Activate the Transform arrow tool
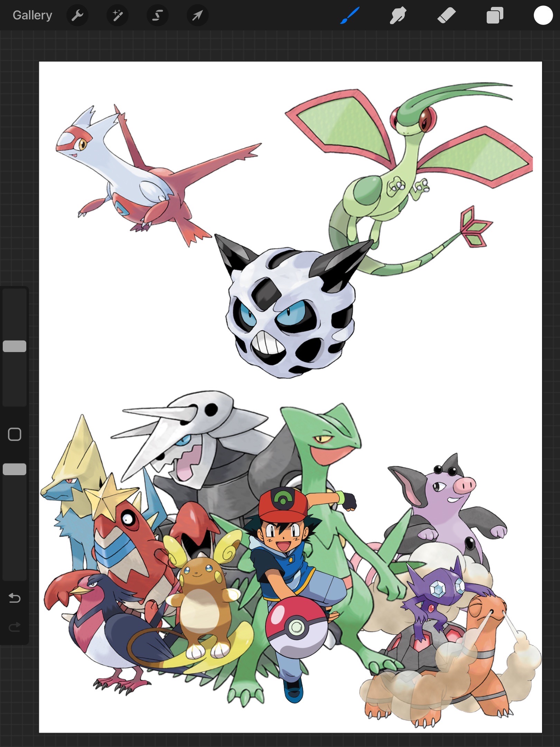 click(197, 15)
